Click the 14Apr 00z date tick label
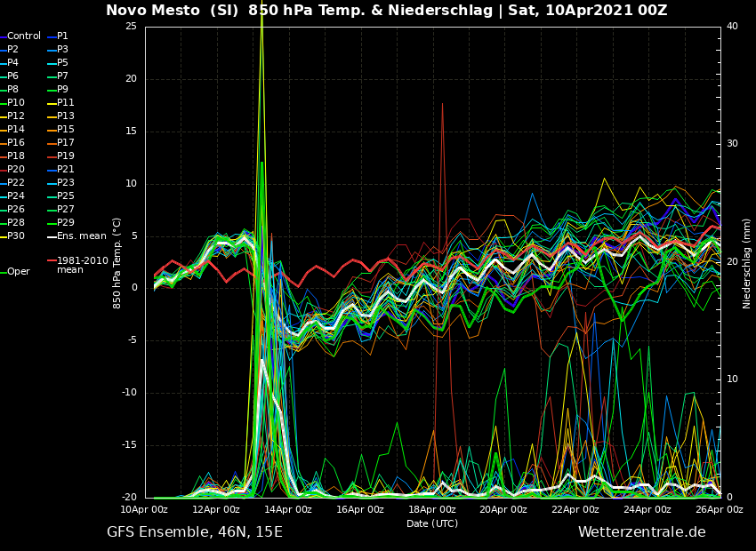The image size is (756, 551). (x=287, y=509)
